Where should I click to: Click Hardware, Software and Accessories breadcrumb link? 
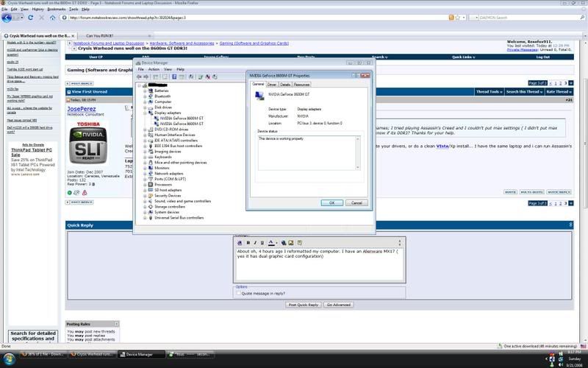182,43
